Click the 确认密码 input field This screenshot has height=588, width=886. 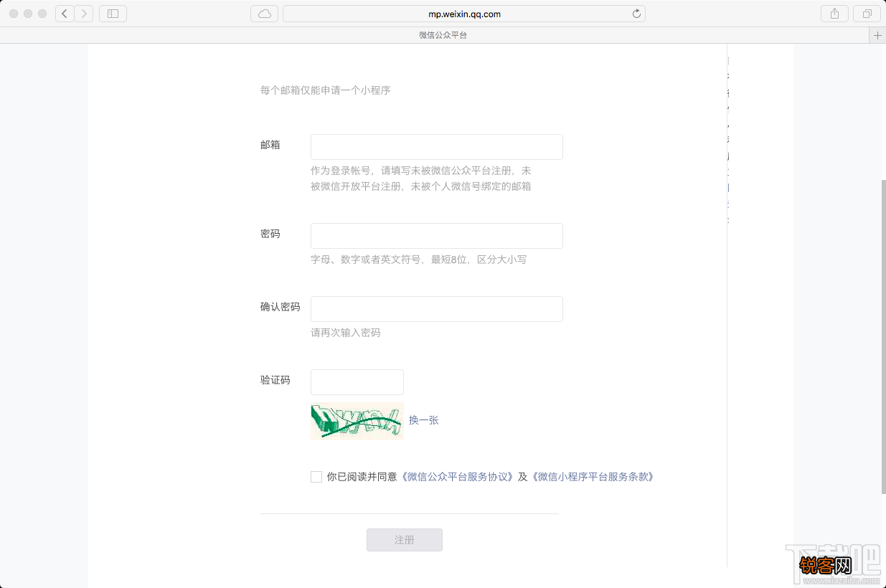pos(437,309)
